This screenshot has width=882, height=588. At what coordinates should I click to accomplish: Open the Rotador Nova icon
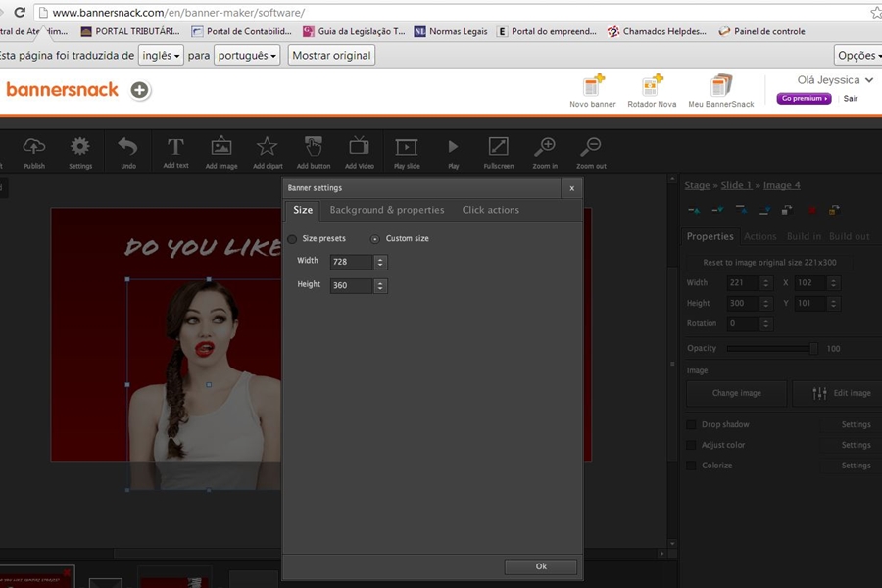(652, 85)
